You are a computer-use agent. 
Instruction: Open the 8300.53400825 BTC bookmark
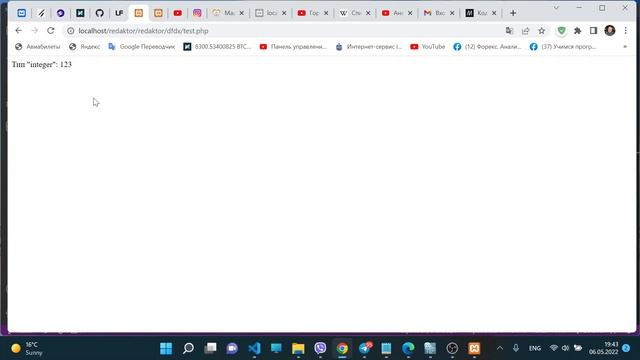[217, 47]
